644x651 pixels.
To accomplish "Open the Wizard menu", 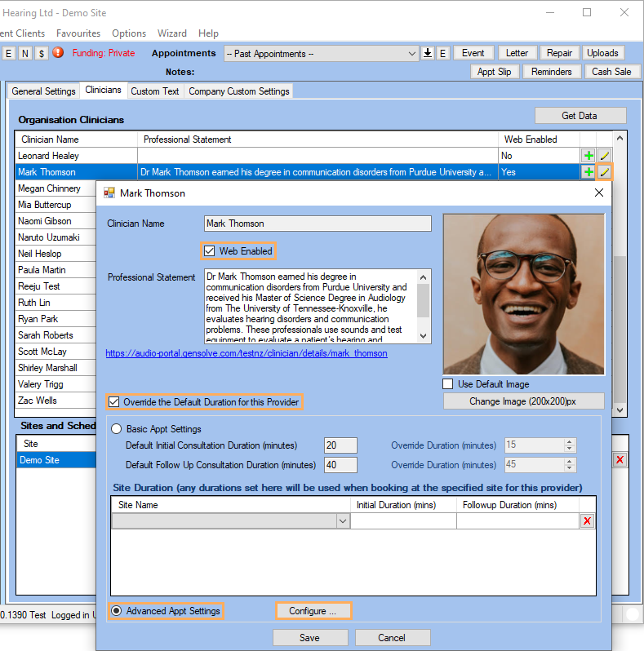I will coord(172,33).
